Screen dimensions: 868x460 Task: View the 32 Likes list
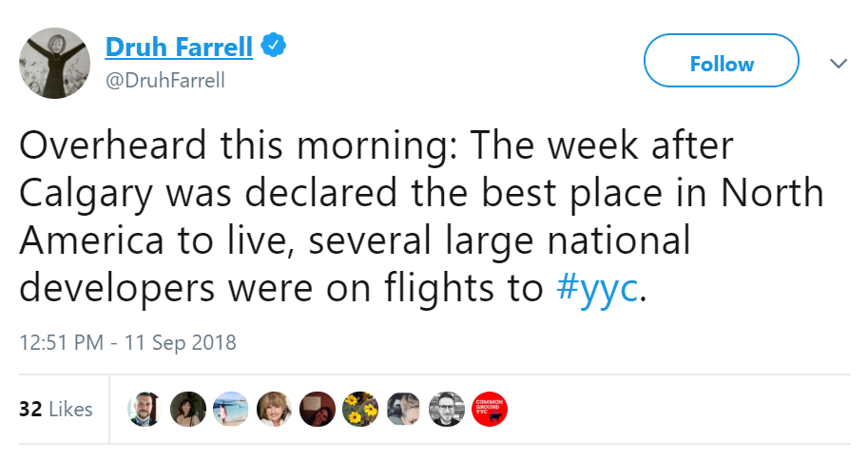[56, 410]
